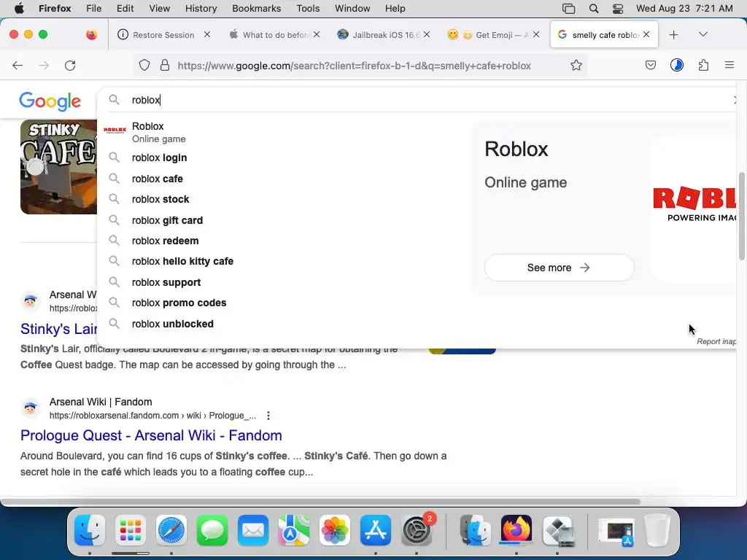This screenshot has width=747, height=560.
Task: Switch to the Get Emoji tab
Action: point(495,35)
